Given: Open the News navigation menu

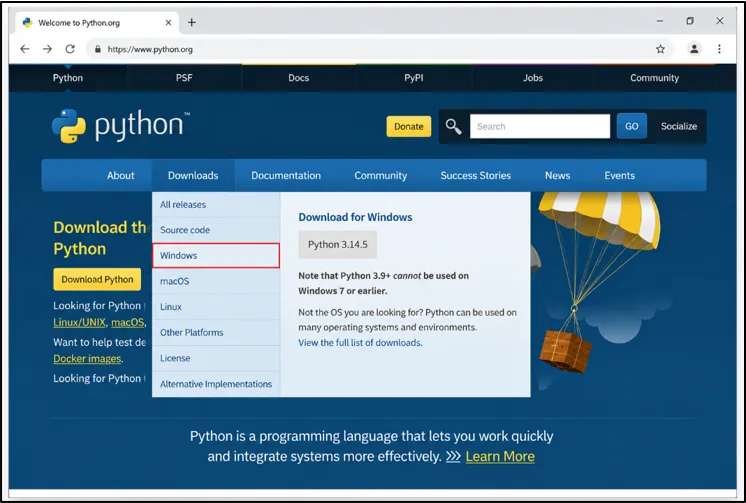Looking at the screenshot, I should coord(557,175).
